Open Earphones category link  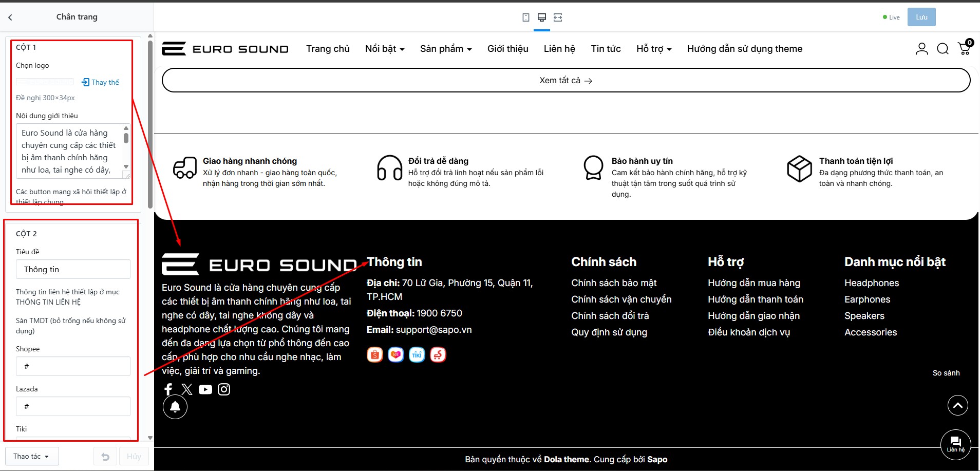868,299
